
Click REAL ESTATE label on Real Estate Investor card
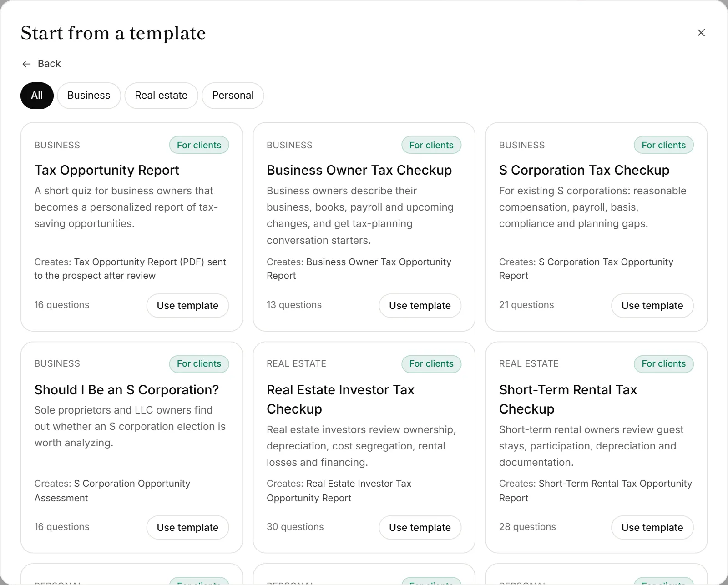point(296,363)
